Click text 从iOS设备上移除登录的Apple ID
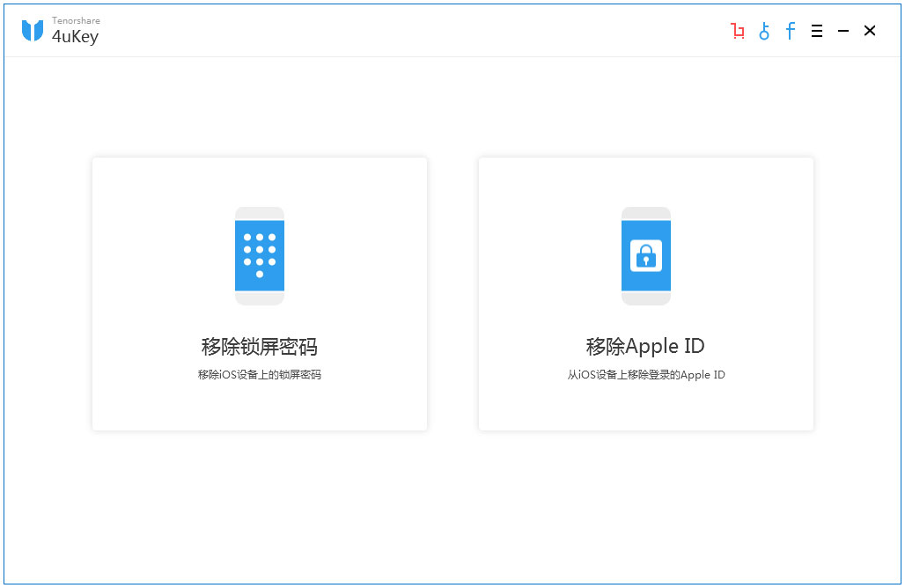Screen dimensions: 905x588 tap(646, 374)
